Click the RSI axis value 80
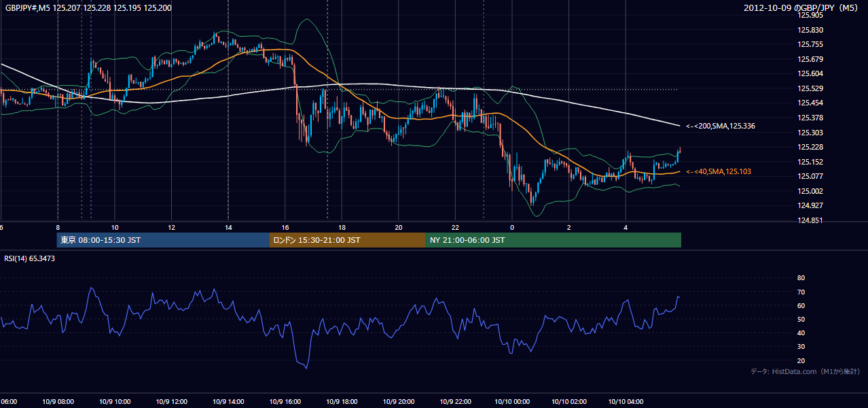This screenshot has width=868, height=408. pyautogui.click(x=801, y=278)
